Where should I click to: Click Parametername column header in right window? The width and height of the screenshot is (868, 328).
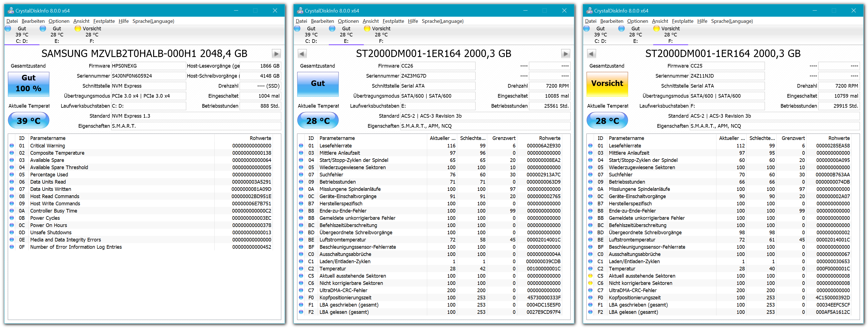662,138
